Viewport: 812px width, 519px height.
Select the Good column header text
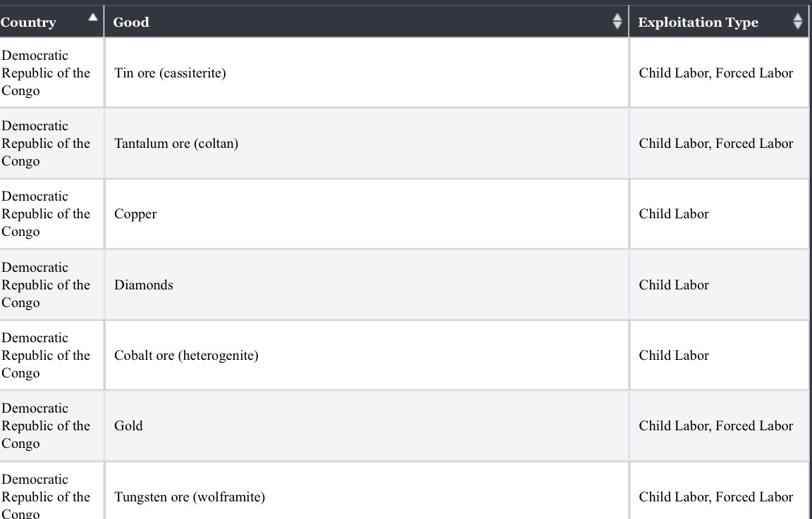point(131,22)
